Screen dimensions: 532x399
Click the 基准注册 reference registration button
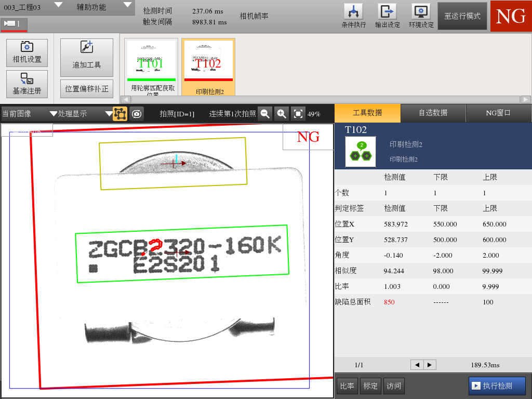(x=27, y=84)
